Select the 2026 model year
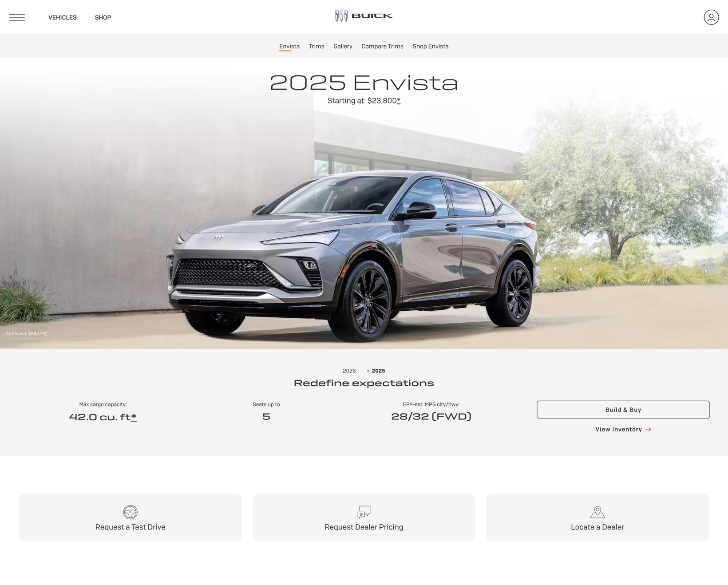728x585 pixels. pos(349,371)
